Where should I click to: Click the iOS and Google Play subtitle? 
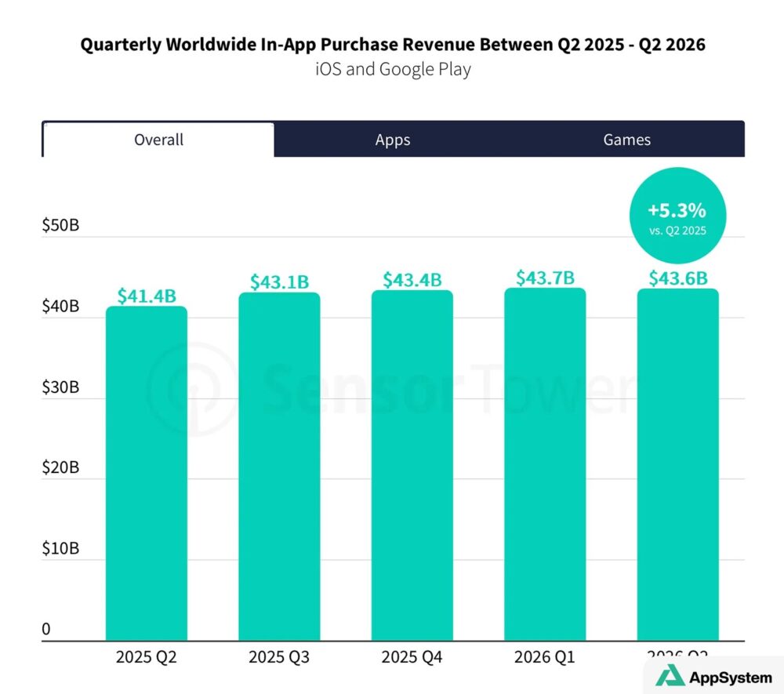pyautogui.click(x=393, y=70)
